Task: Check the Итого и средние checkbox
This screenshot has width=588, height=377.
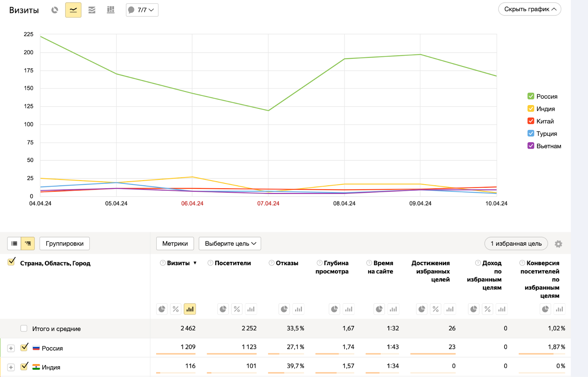Action: [24, 328]
